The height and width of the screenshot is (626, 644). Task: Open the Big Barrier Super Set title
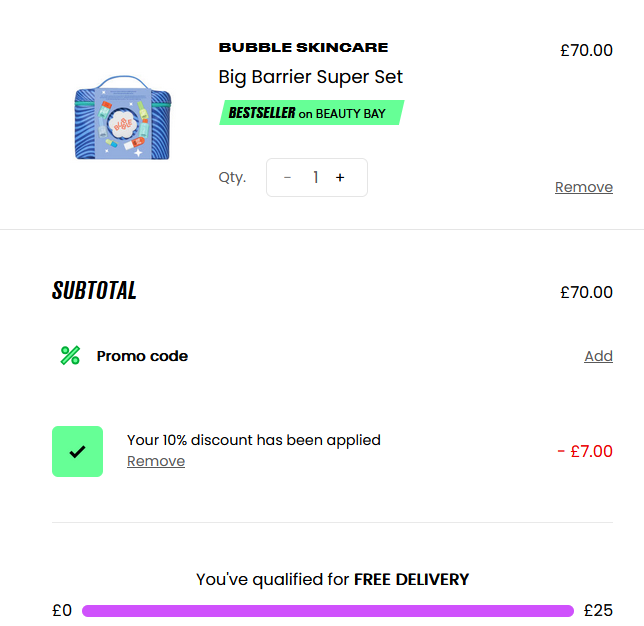point(311,77)
